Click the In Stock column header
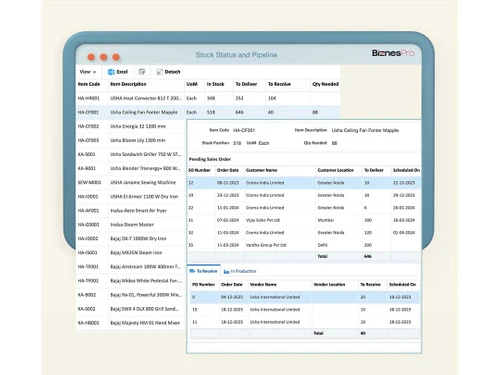The image size is (500, 375). (x=215, y=84)
